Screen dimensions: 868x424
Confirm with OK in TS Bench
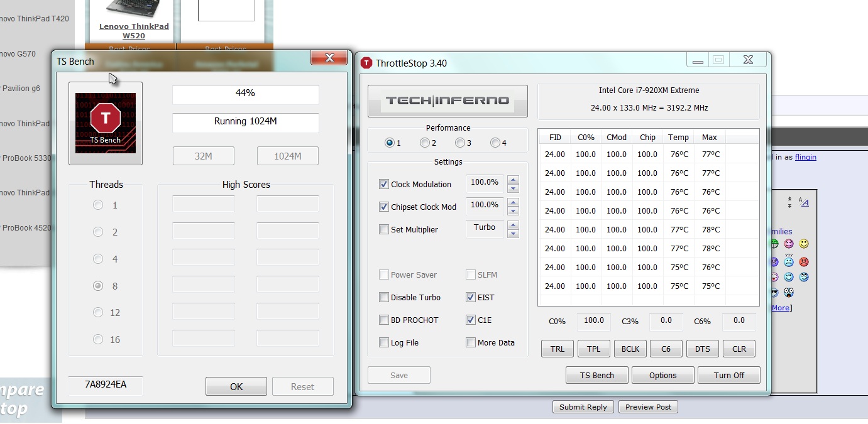pos(236,386)
